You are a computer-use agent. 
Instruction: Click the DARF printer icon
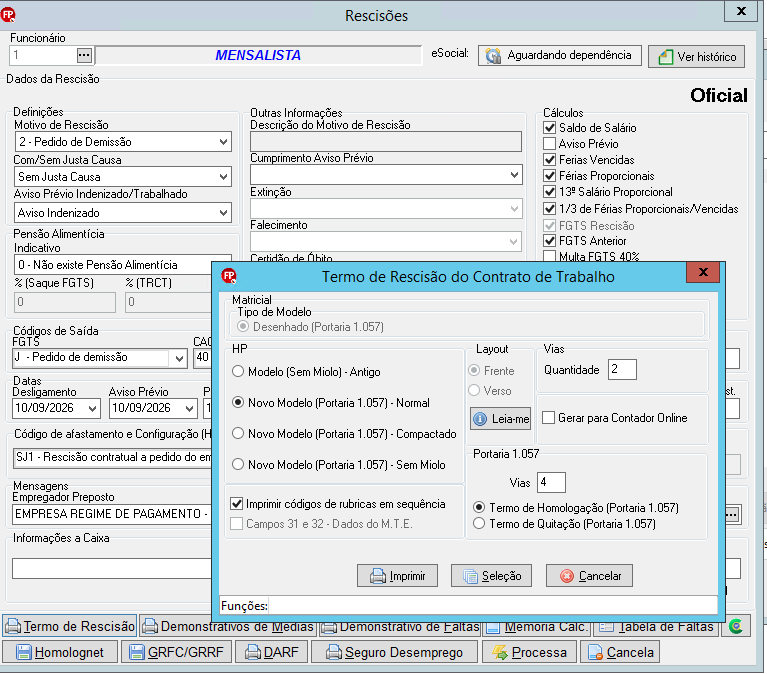253,652
